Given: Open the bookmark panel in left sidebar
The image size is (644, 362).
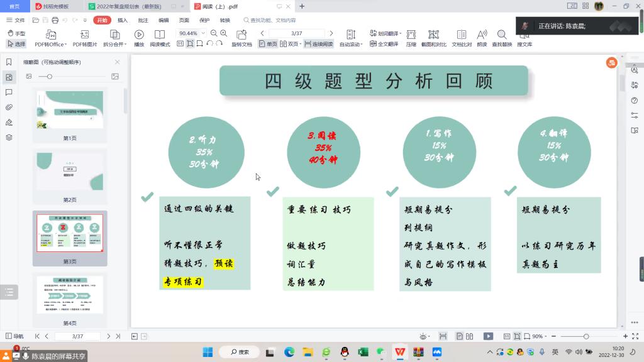Looking at the screenshot, I should (9, 62).
